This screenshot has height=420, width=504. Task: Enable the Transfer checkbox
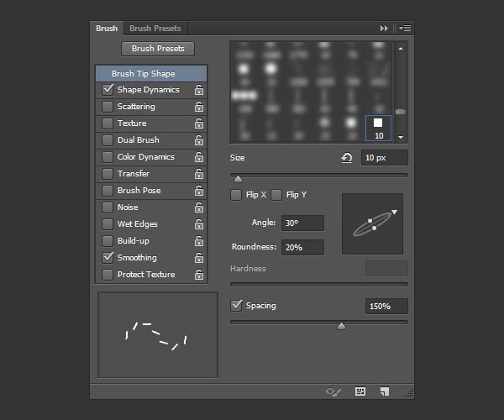click(108, 174)
